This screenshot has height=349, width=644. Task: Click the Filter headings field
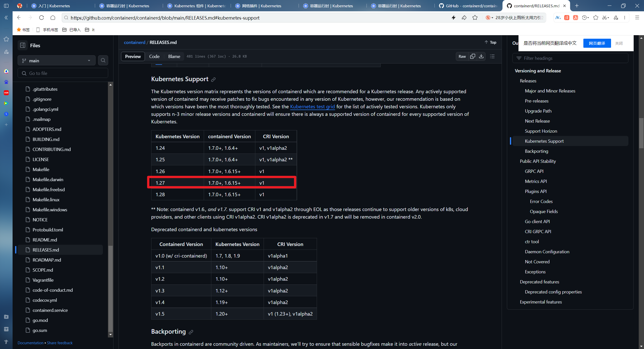click(x=570, y=58)
